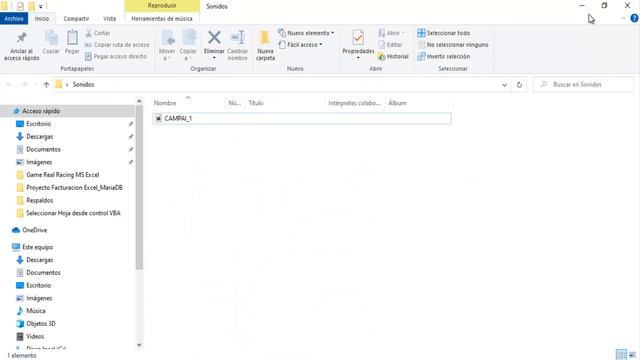
Task: Go up one folder level arrow
Action: coord(46,84)
